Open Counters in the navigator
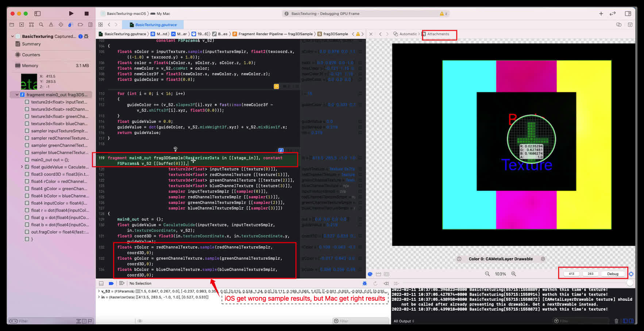Viewport: 644px width, 331px height. tap(31, 55)
